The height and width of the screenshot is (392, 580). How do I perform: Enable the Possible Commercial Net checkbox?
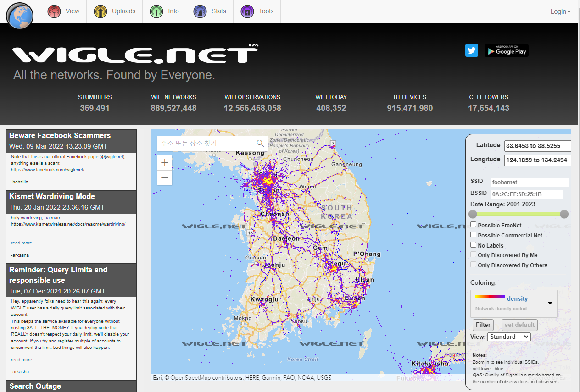[474, 235]
